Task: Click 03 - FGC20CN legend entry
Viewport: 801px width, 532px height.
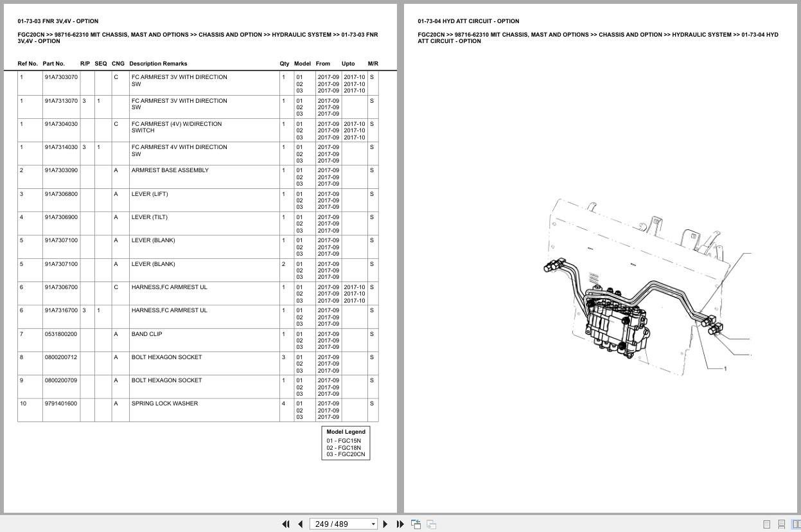Action: (346, 454)
